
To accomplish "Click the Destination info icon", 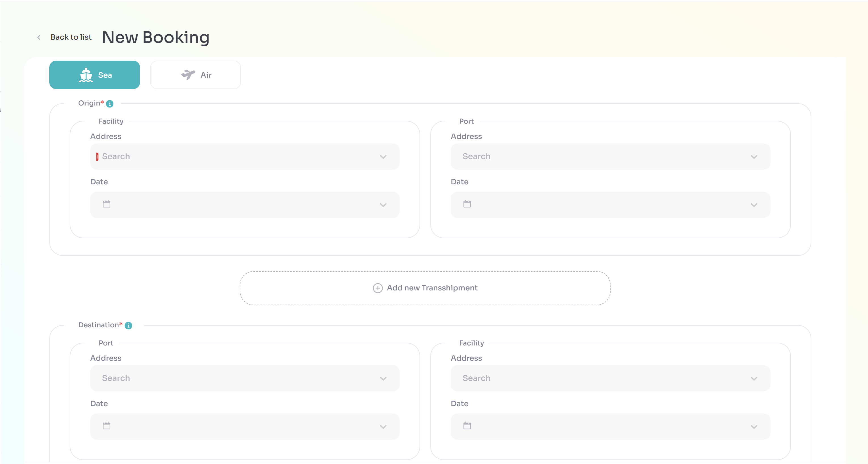I will [x=128, y=325].
